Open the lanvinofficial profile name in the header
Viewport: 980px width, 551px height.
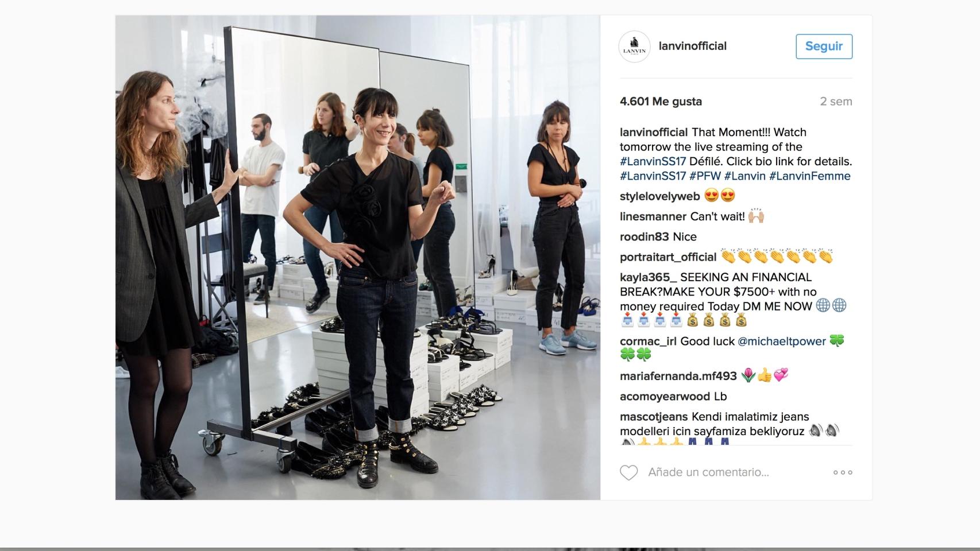pyautogui.click(x=693, y=46)
